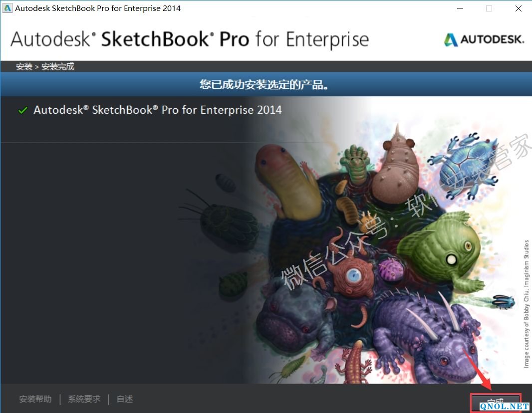Click the SketchBook Pro for Enterprise header title
The width and height of the screenshot is (532, 413).
coord(190,39)
